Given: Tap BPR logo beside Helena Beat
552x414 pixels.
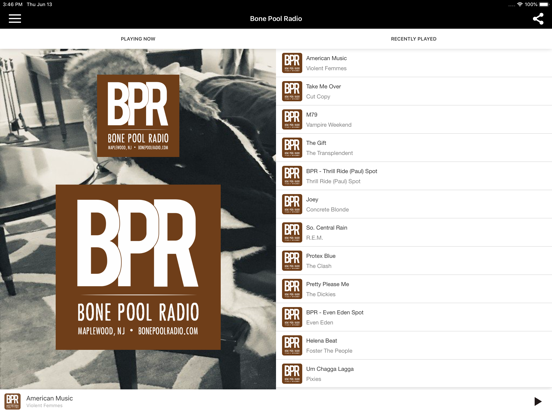Looking at the screenshot, I should tap(292, 345).
